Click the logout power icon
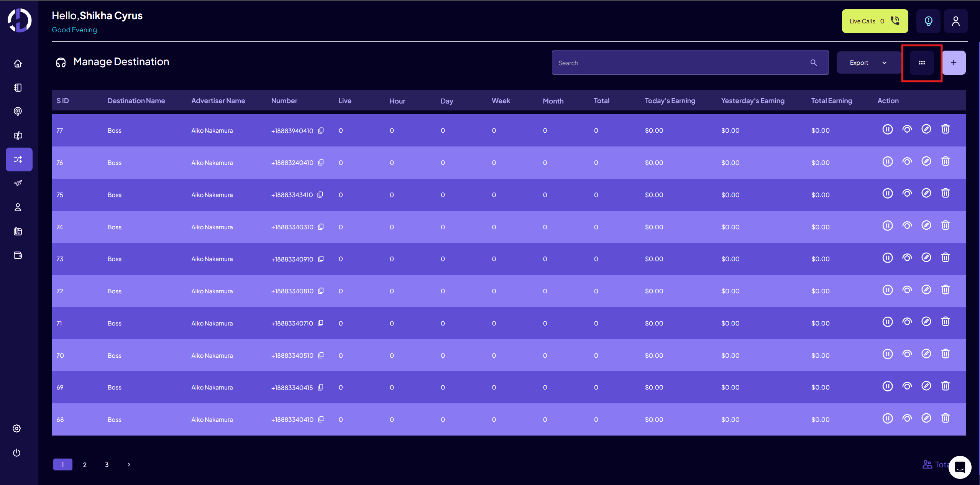 (16, 453)
